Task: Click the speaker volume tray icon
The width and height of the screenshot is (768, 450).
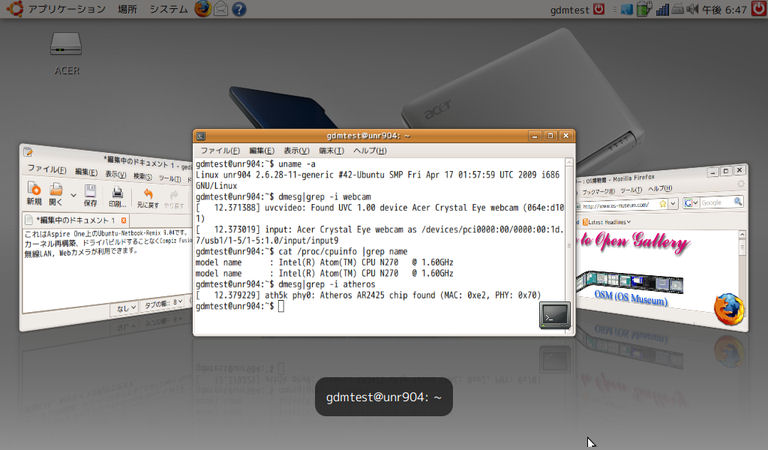Action: (692, 9)
